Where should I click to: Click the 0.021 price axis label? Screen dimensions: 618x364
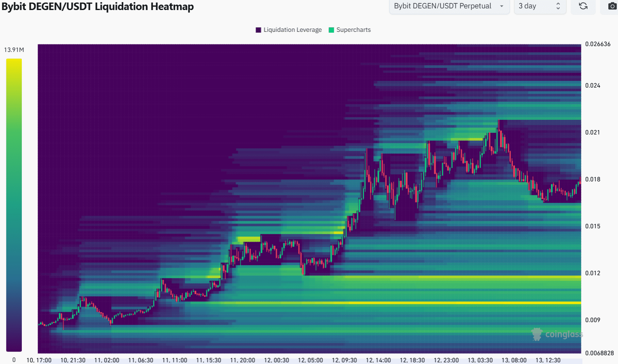(x=593, y=132)
